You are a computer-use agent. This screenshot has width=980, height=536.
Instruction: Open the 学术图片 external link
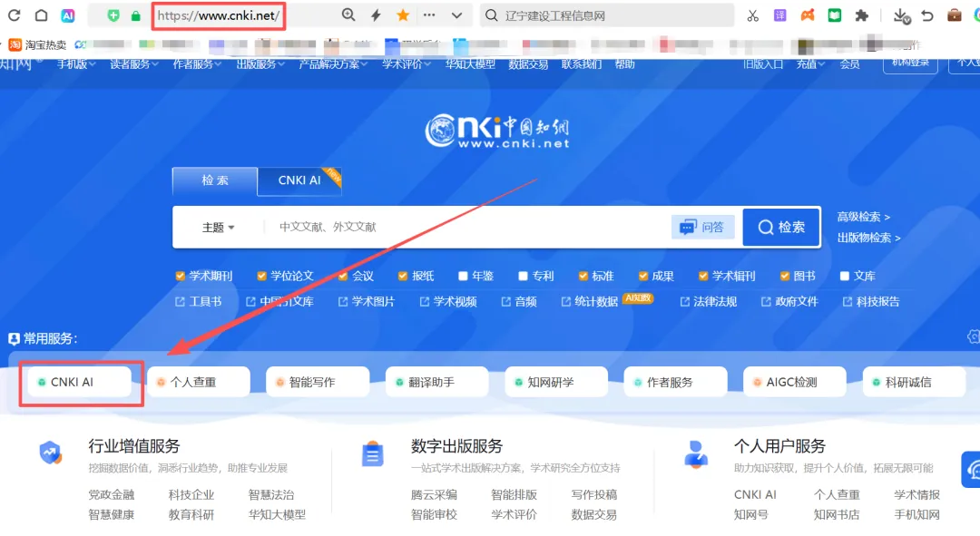(367, 302)
